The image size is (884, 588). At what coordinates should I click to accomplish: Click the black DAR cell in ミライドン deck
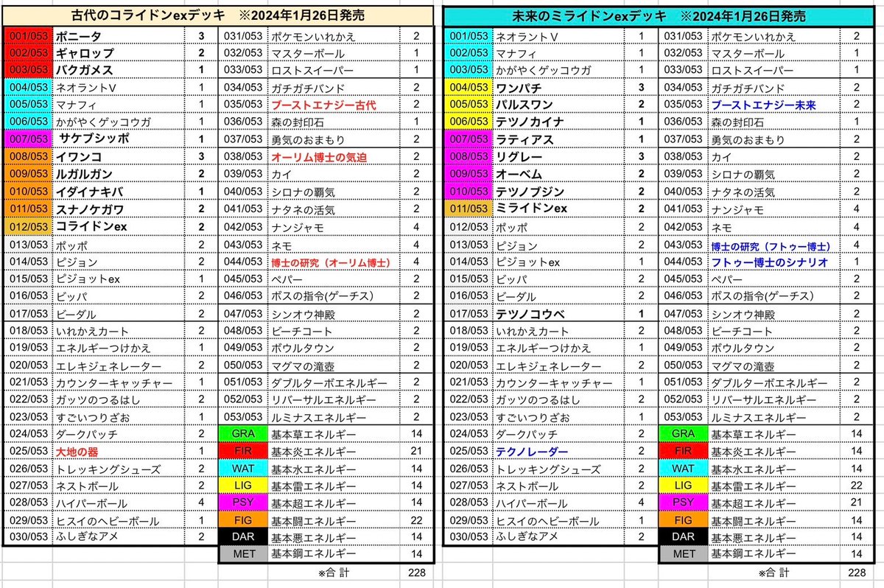click(683, 538)
